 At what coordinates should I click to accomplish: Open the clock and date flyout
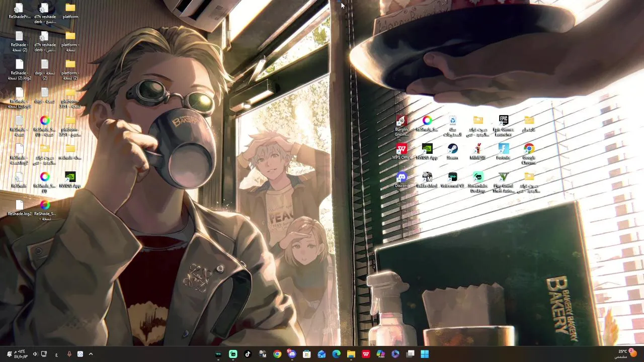[x=21, y=354]
